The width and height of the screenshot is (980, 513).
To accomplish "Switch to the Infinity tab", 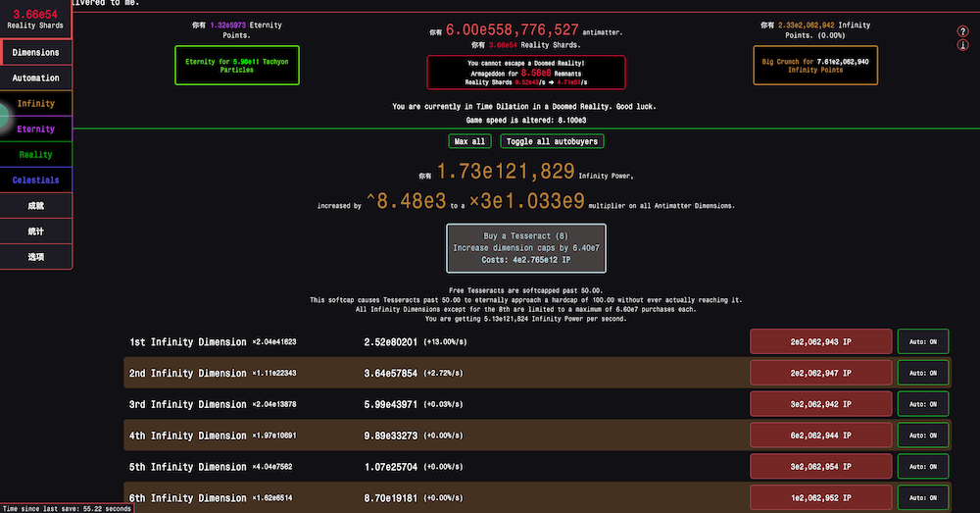I will 35,104.
